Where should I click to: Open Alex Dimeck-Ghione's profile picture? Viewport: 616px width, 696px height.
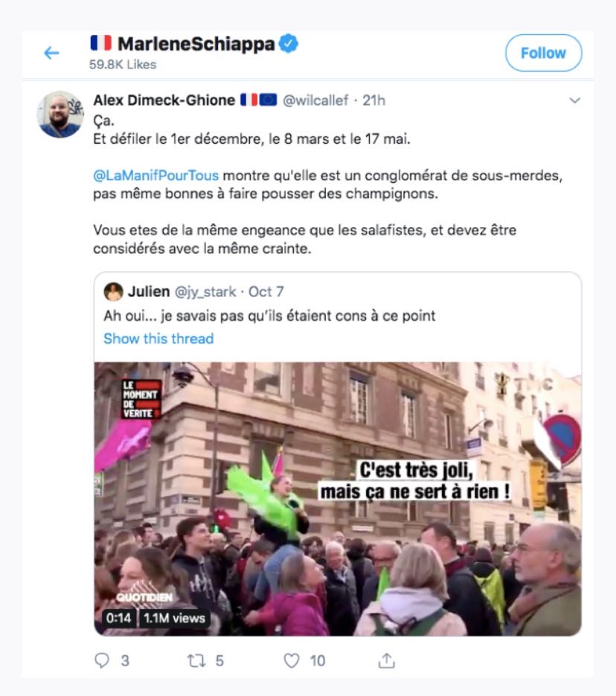(x=60, y=114)
